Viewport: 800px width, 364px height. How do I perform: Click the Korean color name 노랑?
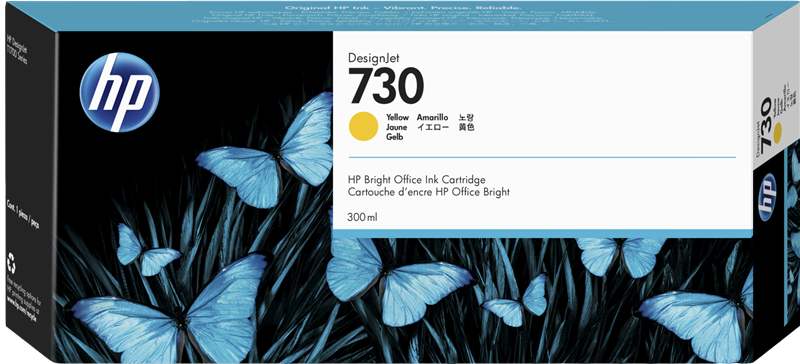tap(467, 117)
